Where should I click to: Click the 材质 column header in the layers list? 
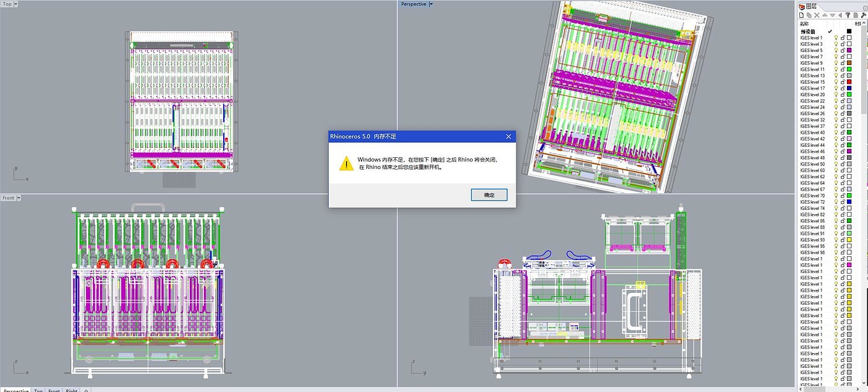point(859,24)
